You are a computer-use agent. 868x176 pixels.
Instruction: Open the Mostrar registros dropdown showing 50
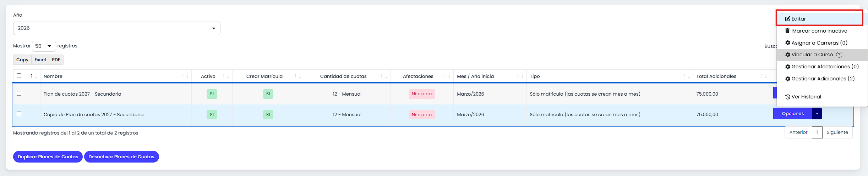pyautogui.click(x=44, y=46)
